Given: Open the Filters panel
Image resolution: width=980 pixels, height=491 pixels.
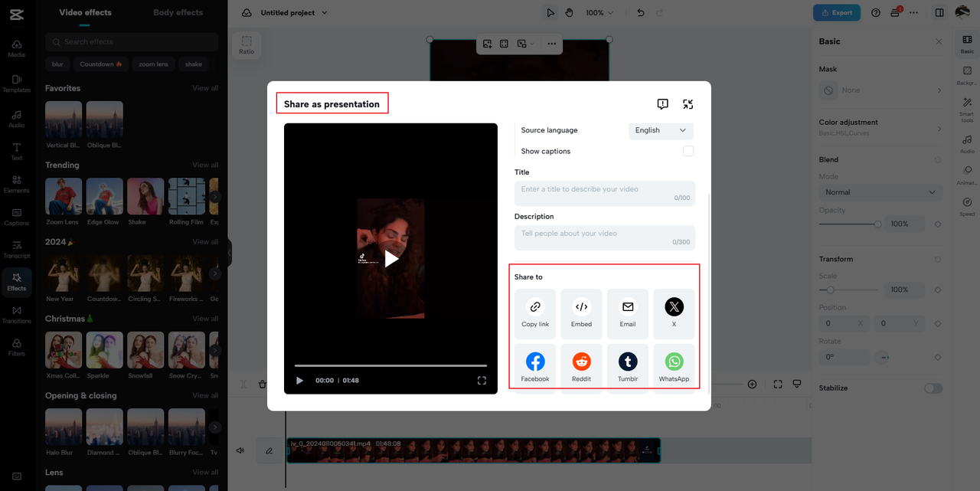Looking at the screenshot, I should tap(17, 348).
